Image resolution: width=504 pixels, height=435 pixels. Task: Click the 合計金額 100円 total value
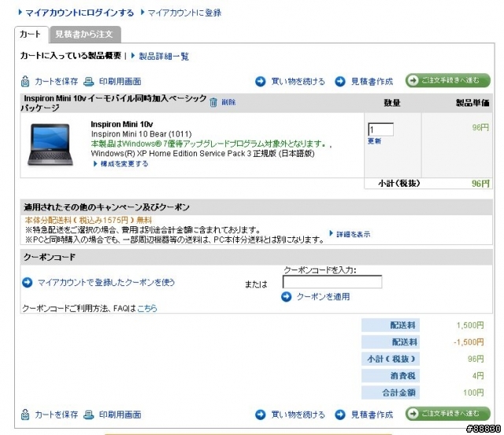coord(473,393)
